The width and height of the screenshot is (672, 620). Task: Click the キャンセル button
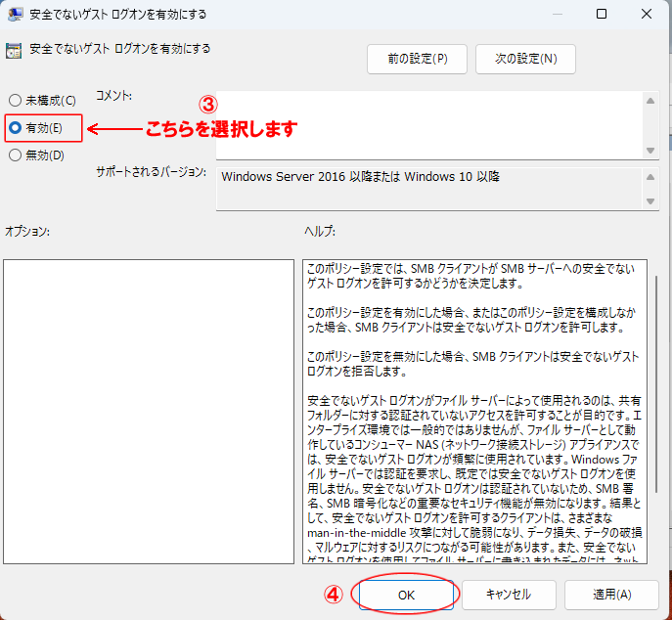(x=509, y=595)
